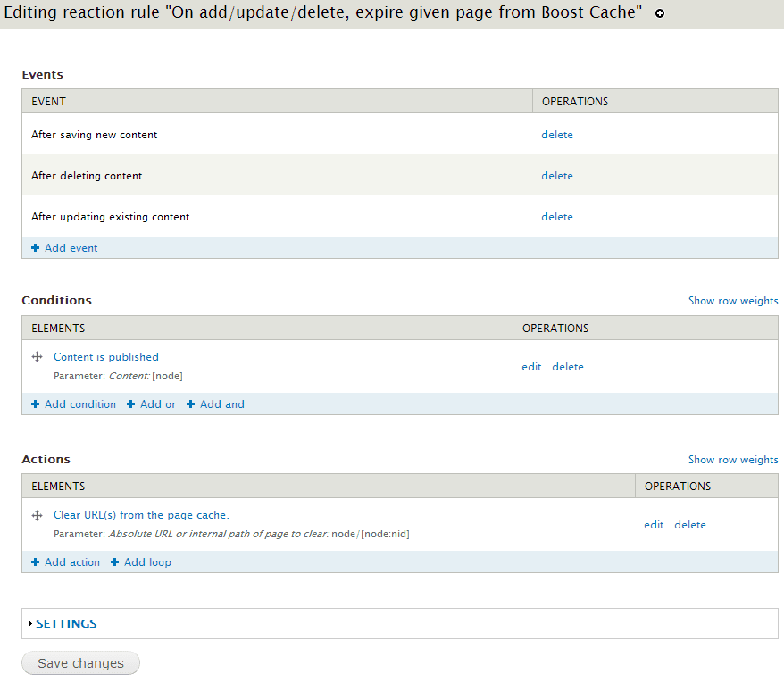The height and width of the screenshot is (682, 784).
Task: Click the plus icon next to Add loop
Action: point(114,562)
